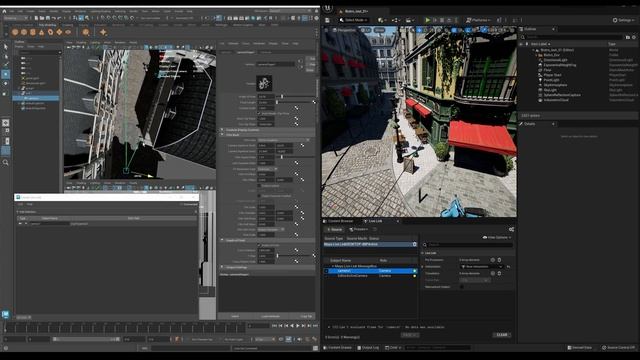Clear the Translators array

(x=499, y=273)
